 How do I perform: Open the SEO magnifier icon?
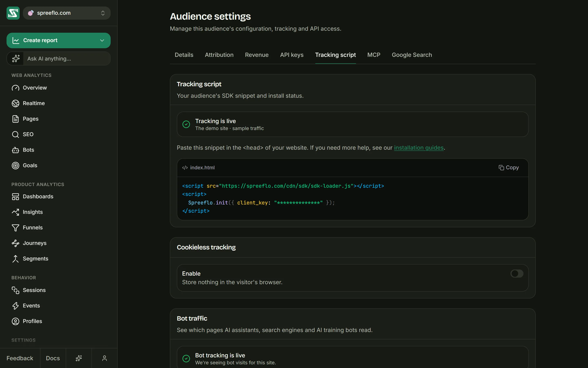click(x=15, y=134)
